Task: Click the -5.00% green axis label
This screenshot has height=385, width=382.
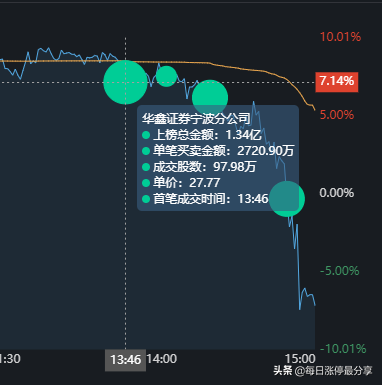Action: coord(340,271)
